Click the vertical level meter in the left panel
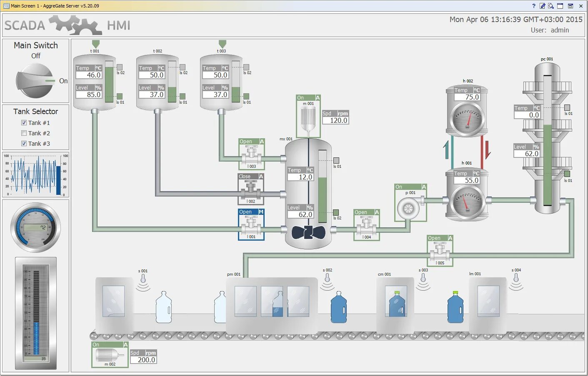588x376 pixels. [x=35, y=312]
